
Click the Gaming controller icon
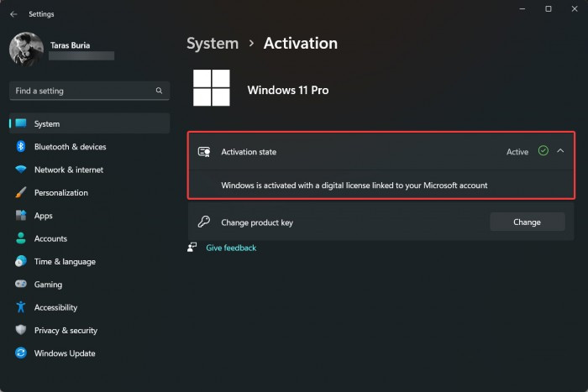tap(21, 285)
